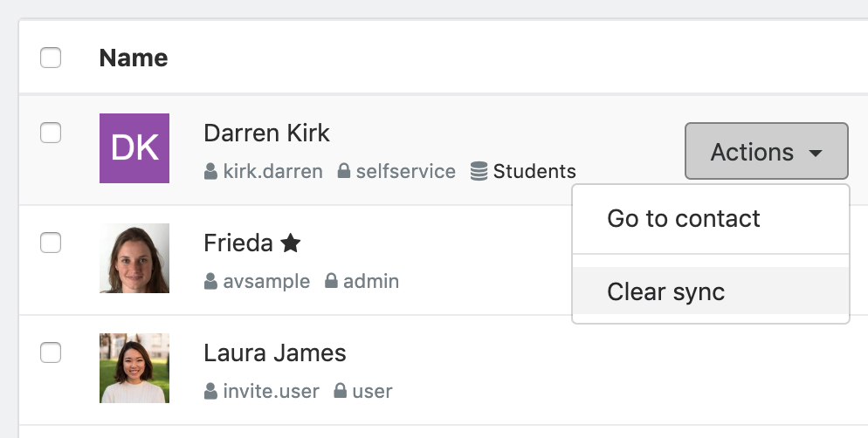Screen dimensions: 868x438
Task: Check the box for Frieda
Action: (x=51, y=243)
